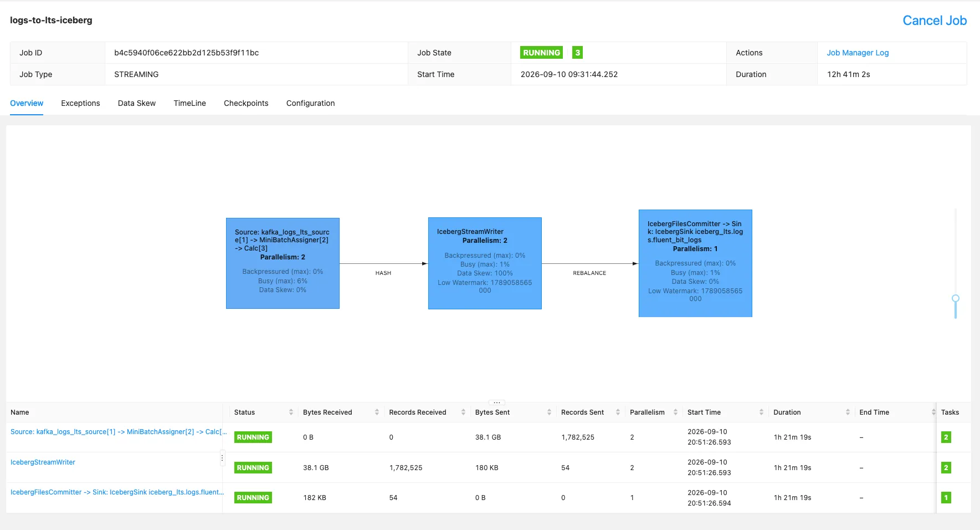Go to the Configuration tab

[310, 103]
